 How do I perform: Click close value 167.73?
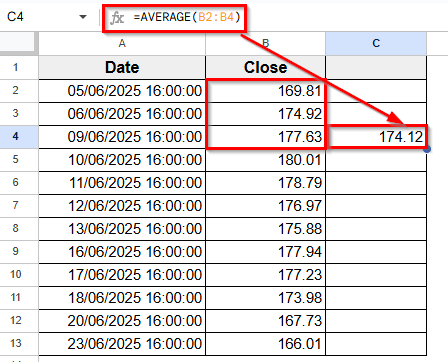(265, 321)
